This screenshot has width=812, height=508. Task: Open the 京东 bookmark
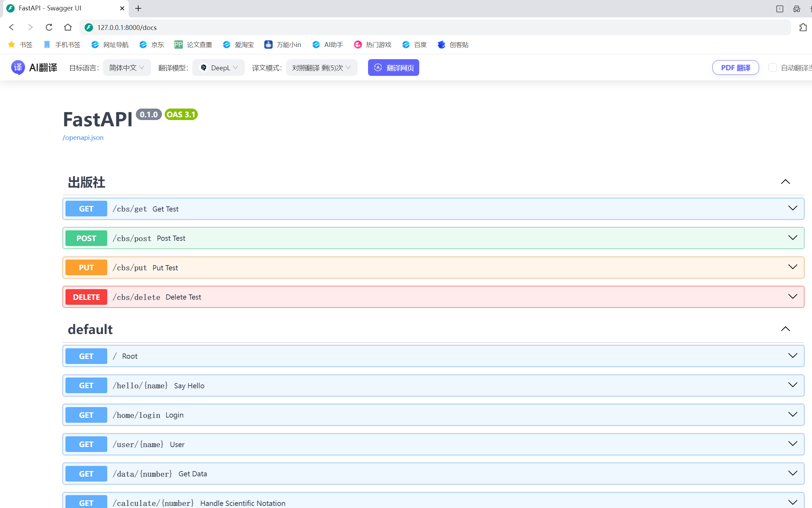click(x=151, y=45)
